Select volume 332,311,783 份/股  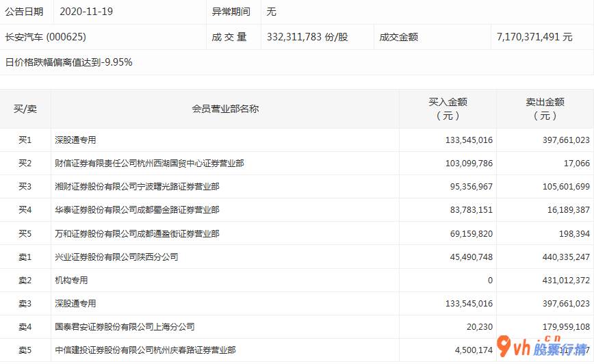click(307, 37)
